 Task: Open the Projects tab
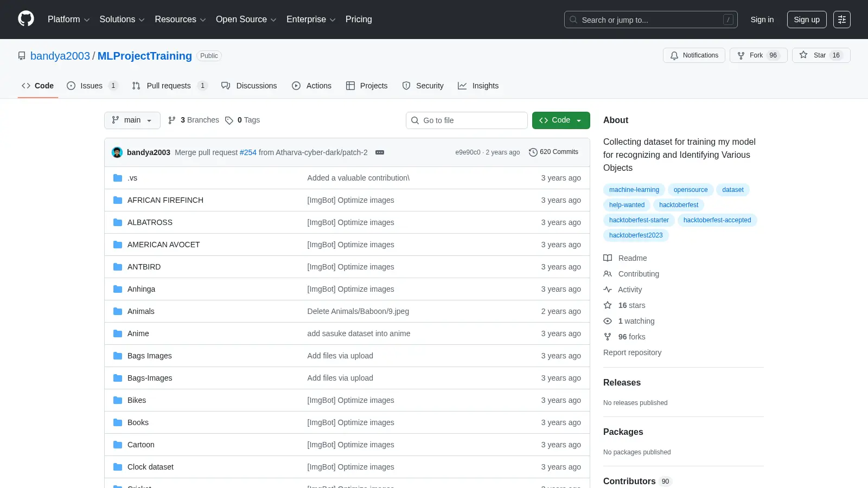367,86
